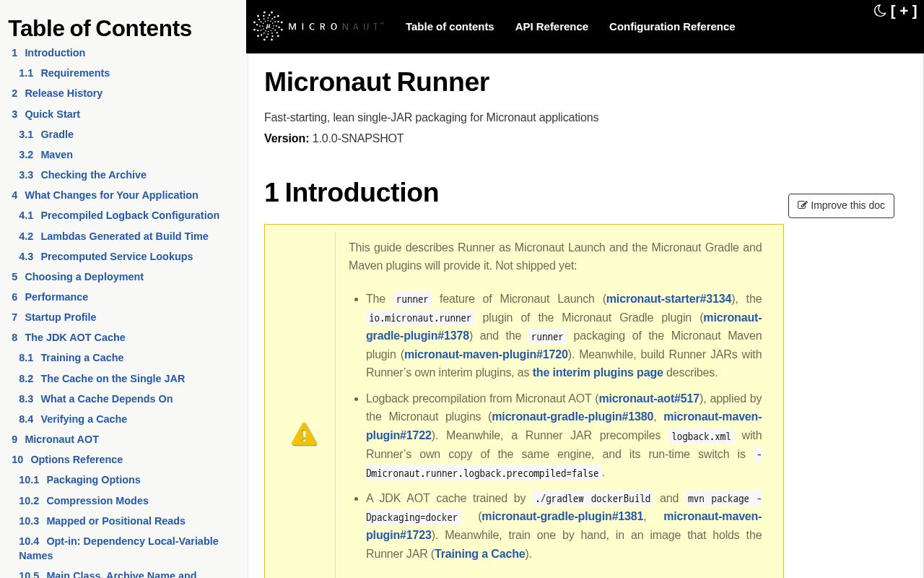The height and width of the screenshot is (578, 924).
Task: Click the Micronaut logo in the header
Action: point(318,26)
